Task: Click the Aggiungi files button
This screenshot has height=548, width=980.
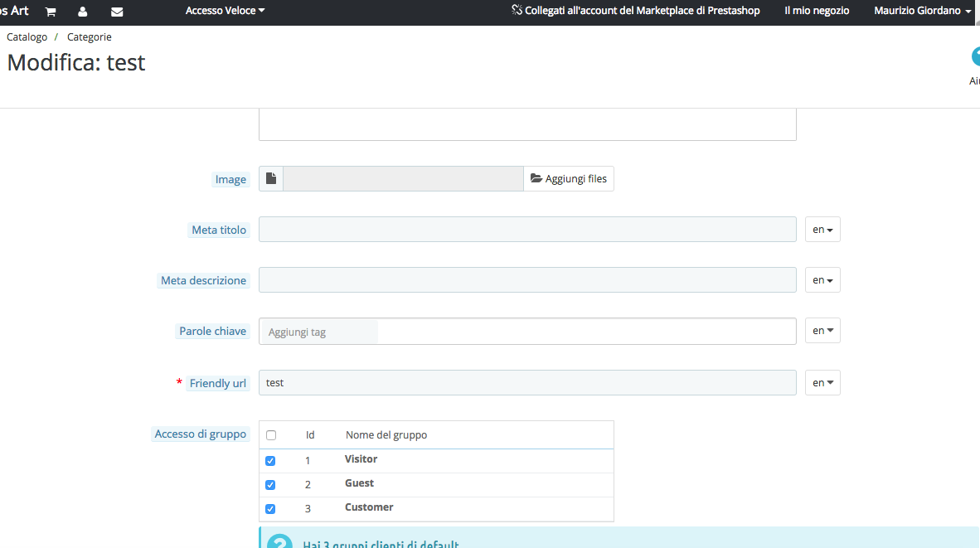Action: [569, 179]
